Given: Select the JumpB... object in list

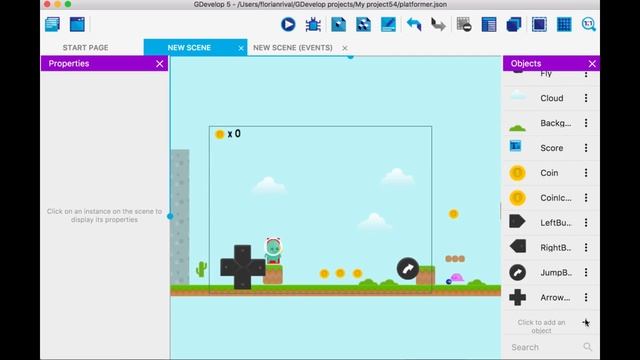Looking at the screenshot, I should pyautogui.click(x=551, y=272).
